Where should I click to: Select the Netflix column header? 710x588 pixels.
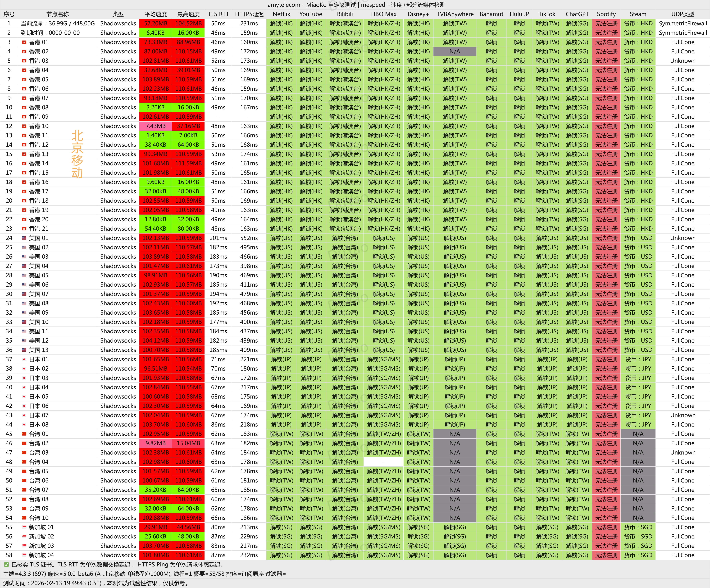[281, 14]
